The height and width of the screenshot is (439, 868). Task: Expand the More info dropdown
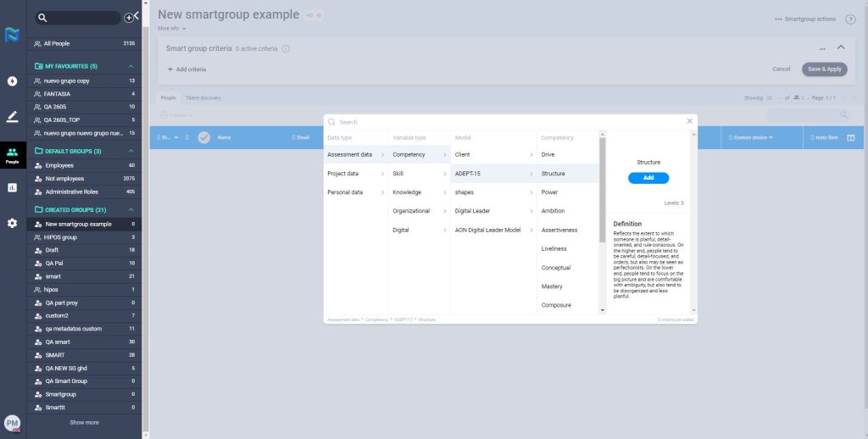172,28
